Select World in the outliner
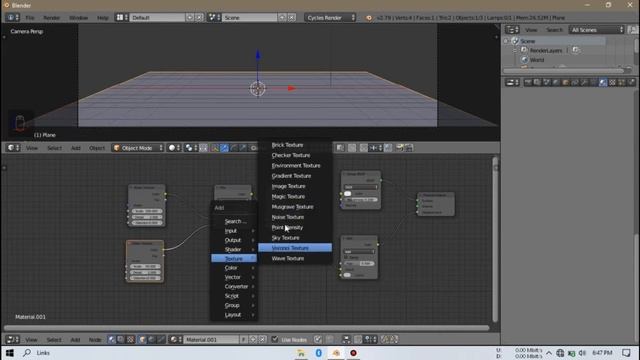Viewport: 640px width, 360px height. [x=537, y=60]
